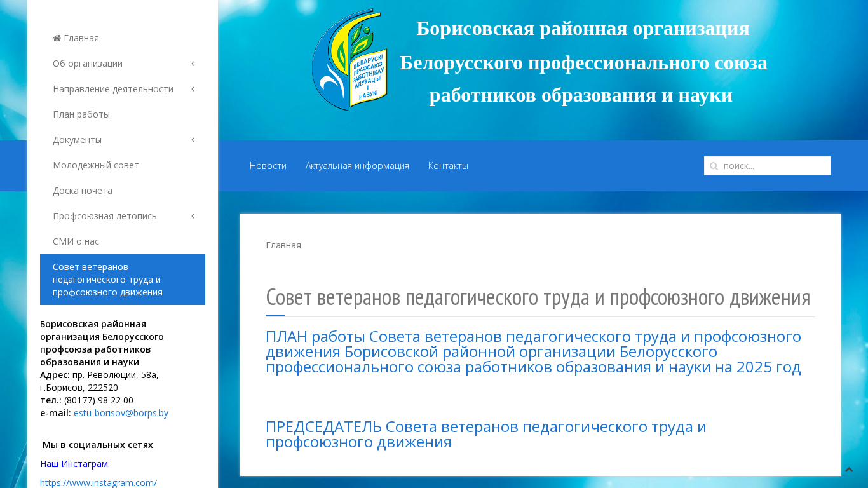Select Направление деятельности menu item
The width and height of the screenshot is (868, 488).
tap(123, 89)
